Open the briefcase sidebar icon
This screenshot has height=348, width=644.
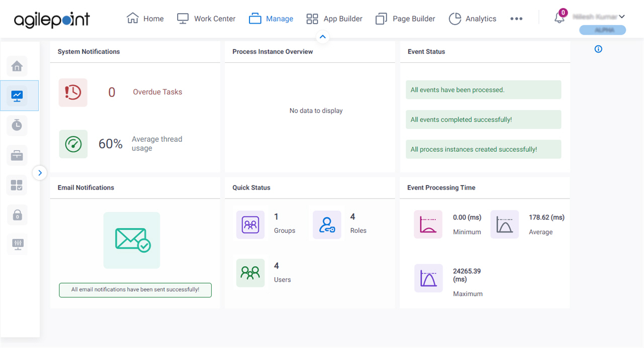point(17,155)
